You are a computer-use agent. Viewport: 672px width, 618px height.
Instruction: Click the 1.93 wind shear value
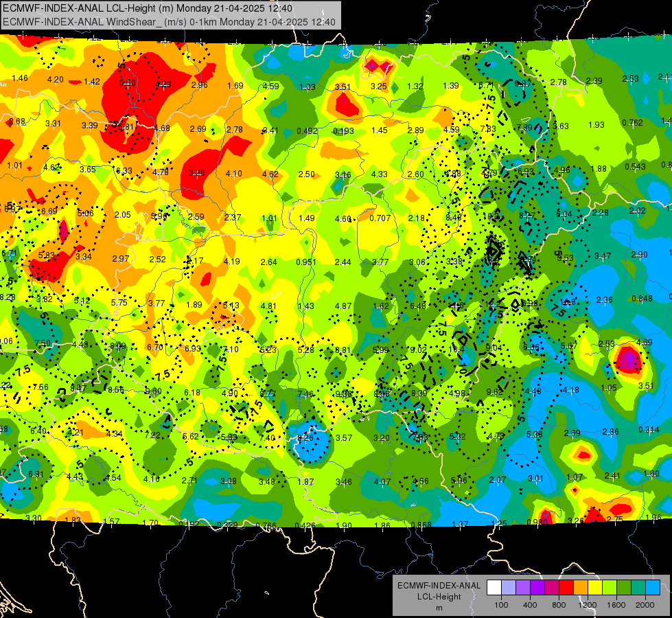596,125
